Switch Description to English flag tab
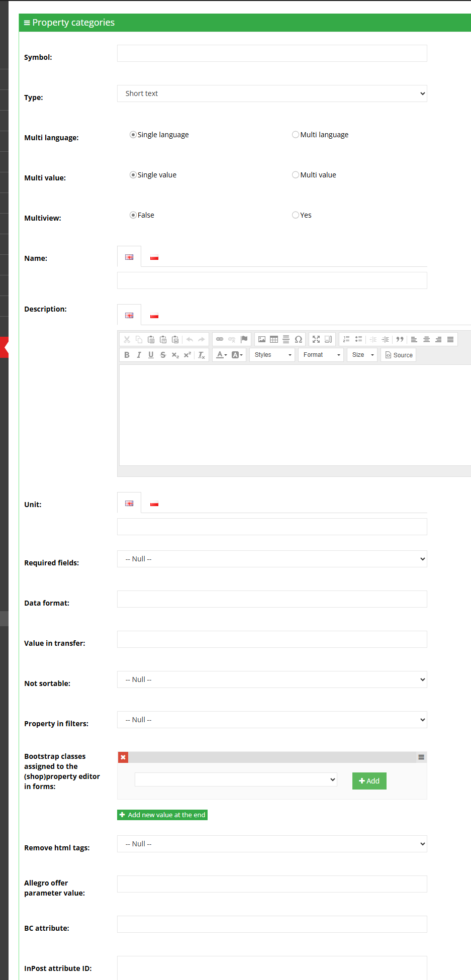The height and width of the screenshot is (980, 471). 129,315
